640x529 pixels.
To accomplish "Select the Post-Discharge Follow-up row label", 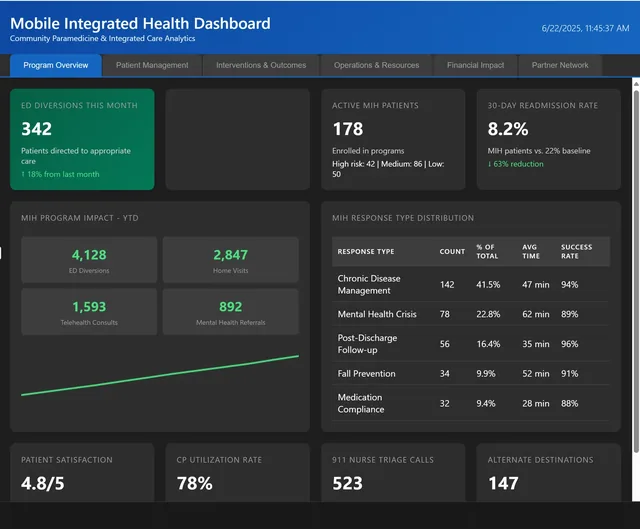I will point(367,344).
